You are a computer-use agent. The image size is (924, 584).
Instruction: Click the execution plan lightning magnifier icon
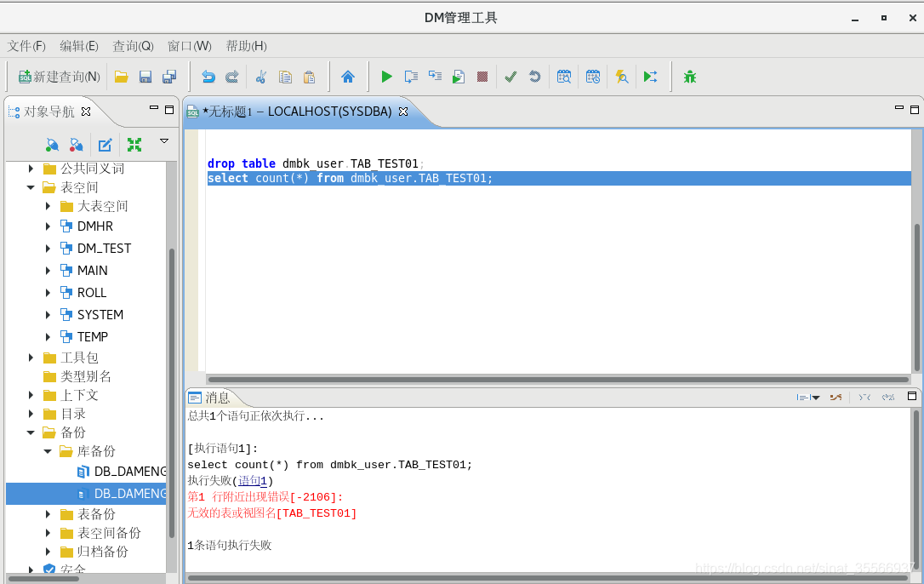(622, 77)
